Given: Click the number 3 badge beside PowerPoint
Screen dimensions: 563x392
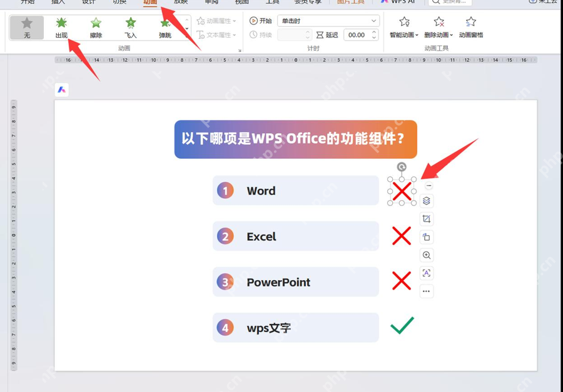Looking at the screenshot, I should click(x=225, y=282).
